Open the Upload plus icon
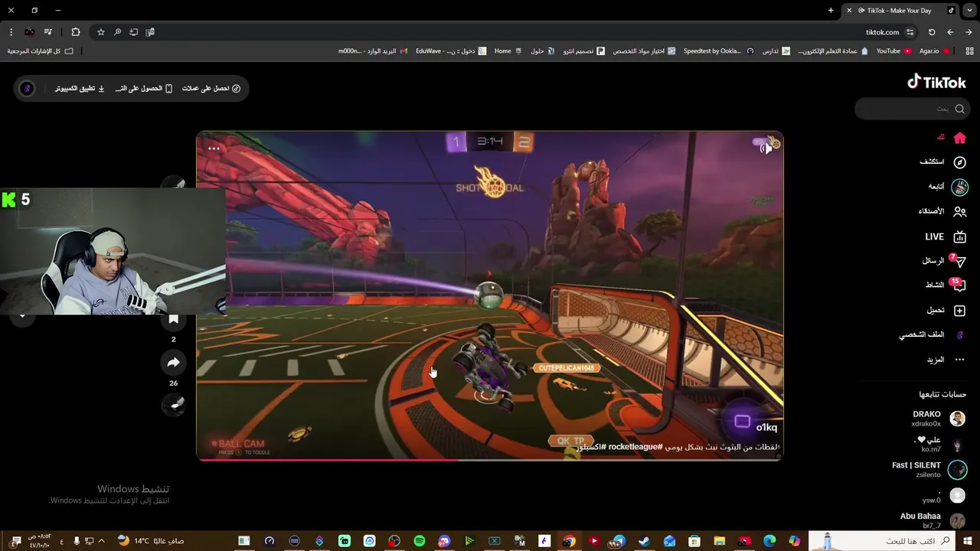Image resolution: width=980 pixels, height=551 pixels. click(x=959, y=311)
